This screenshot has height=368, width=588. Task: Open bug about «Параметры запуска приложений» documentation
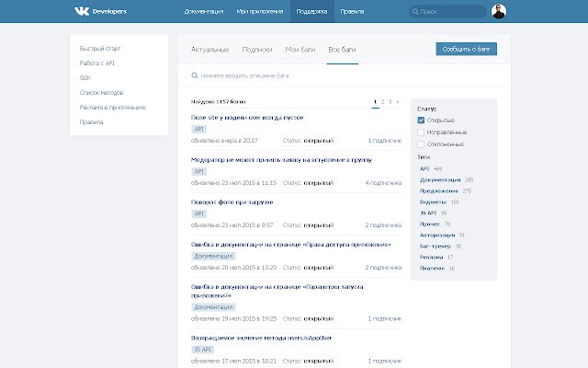click(x=277, y=291)
